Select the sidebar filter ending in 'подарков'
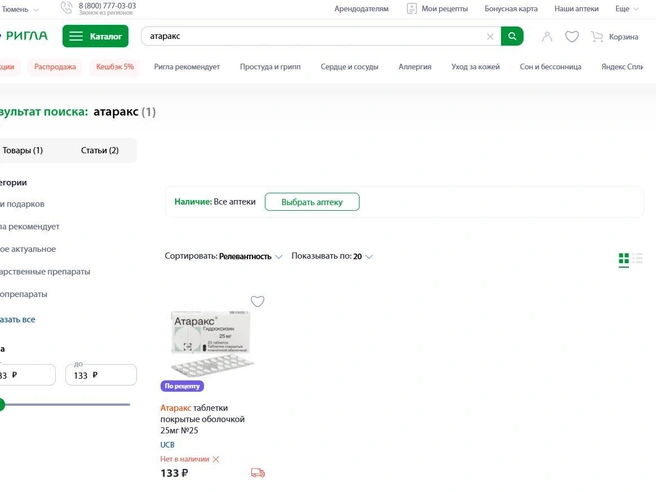 [x=22, y=204]
